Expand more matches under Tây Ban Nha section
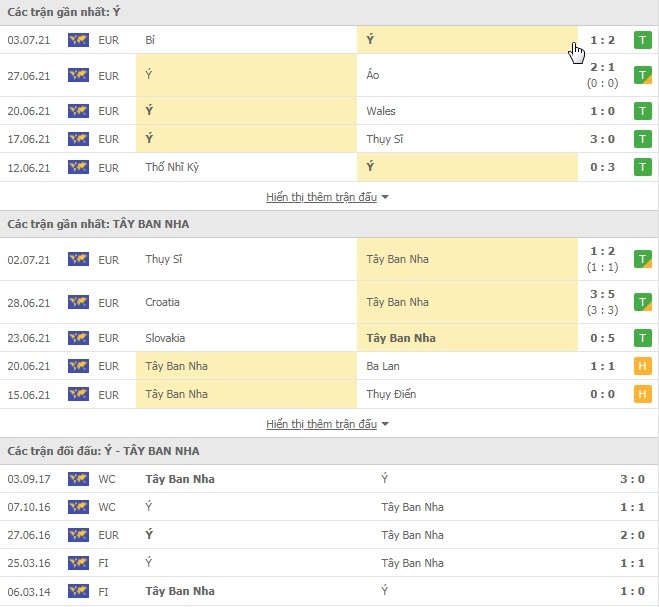Viewport: 659px width, 607px height. (327, 424)
